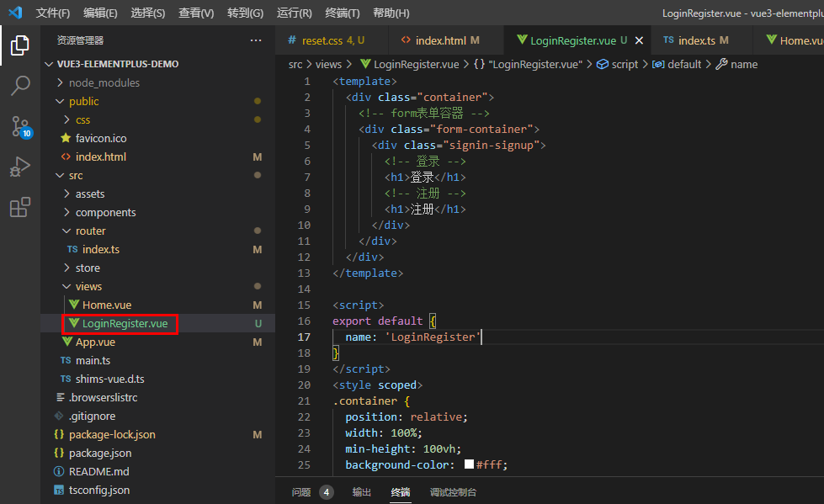Screen dimensions: 824x504
Task: Click the white #fff color swatch
Action: [x=470, y=464]
